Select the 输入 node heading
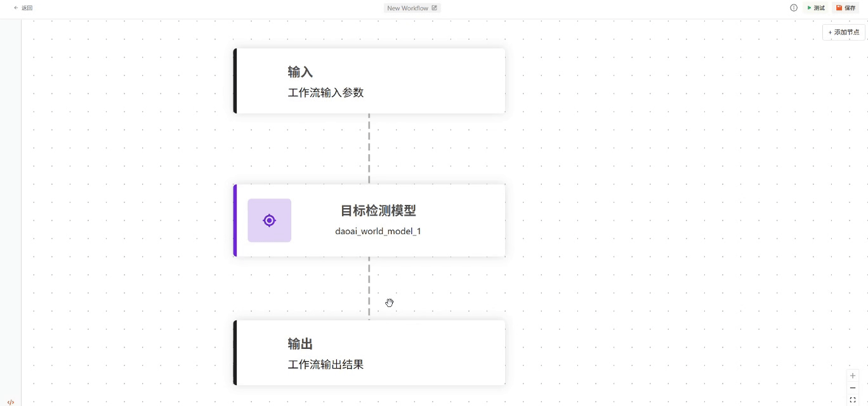The width and height of the screenshot is (868, 406). point(300,72)
